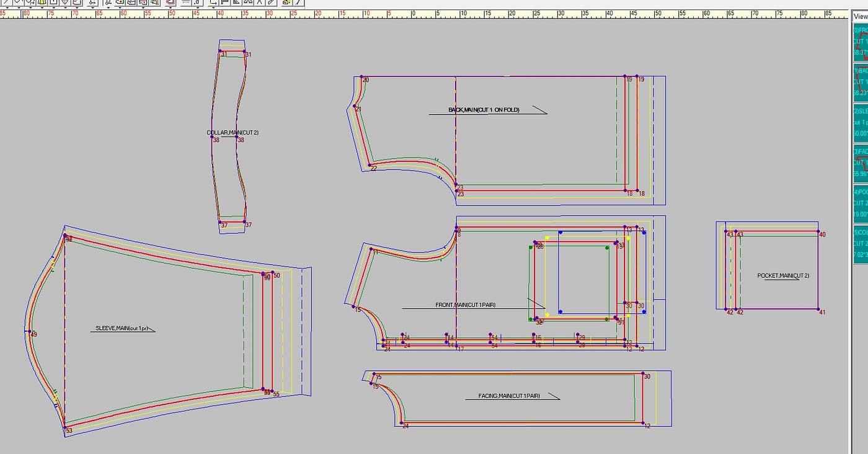Select the .0 decimal precision toolbar icon
This screenshot has width=868, height=454.
pyautogui.click(x=197, y=3)
